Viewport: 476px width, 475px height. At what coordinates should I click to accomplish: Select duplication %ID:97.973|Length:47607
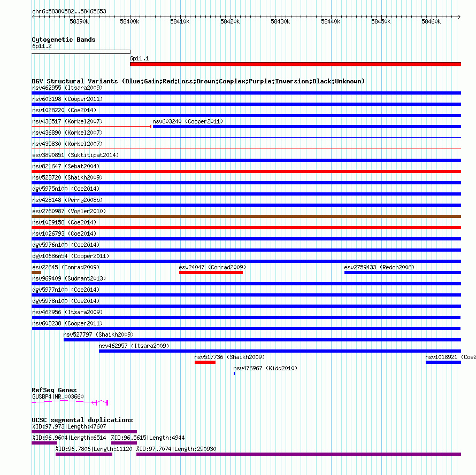pos(84,432)
